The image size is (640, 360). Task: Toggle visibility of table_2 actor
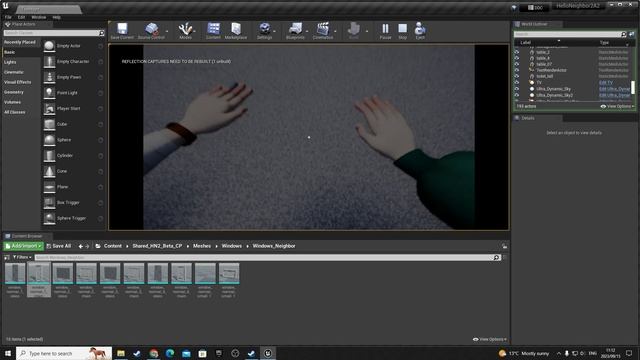tap(517, 52)
